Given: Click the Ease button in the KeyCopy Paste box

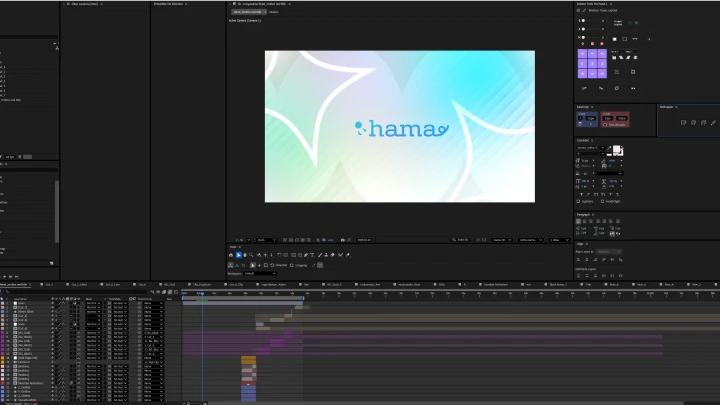Looking at the screenshot, I should coord(608,118).
